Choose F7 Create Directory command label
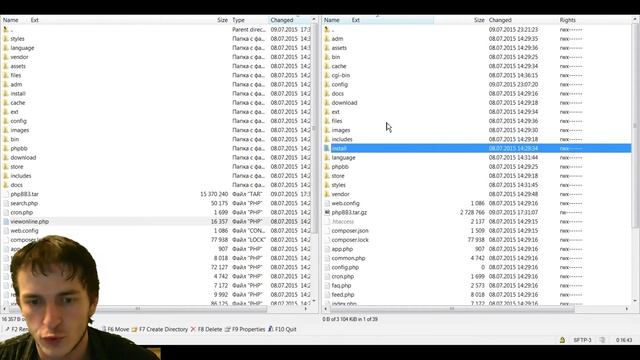This screenshot has width=640, height=360. [164, 329]
